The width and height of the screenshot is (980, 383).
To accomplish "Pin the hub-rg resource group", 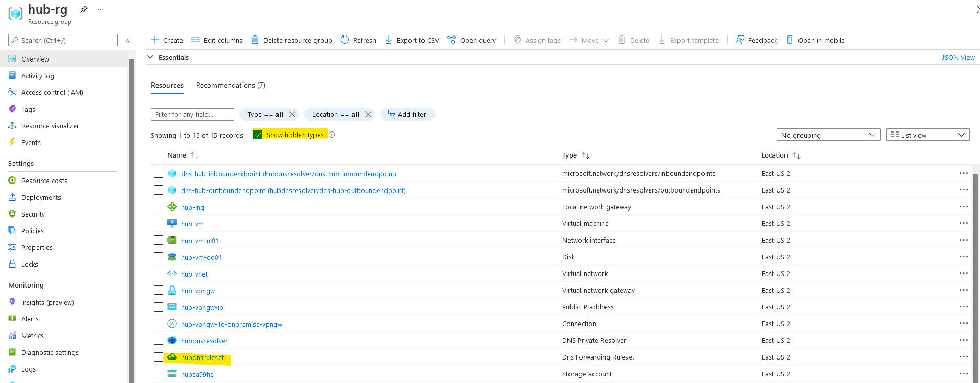I will coord(83,9).
